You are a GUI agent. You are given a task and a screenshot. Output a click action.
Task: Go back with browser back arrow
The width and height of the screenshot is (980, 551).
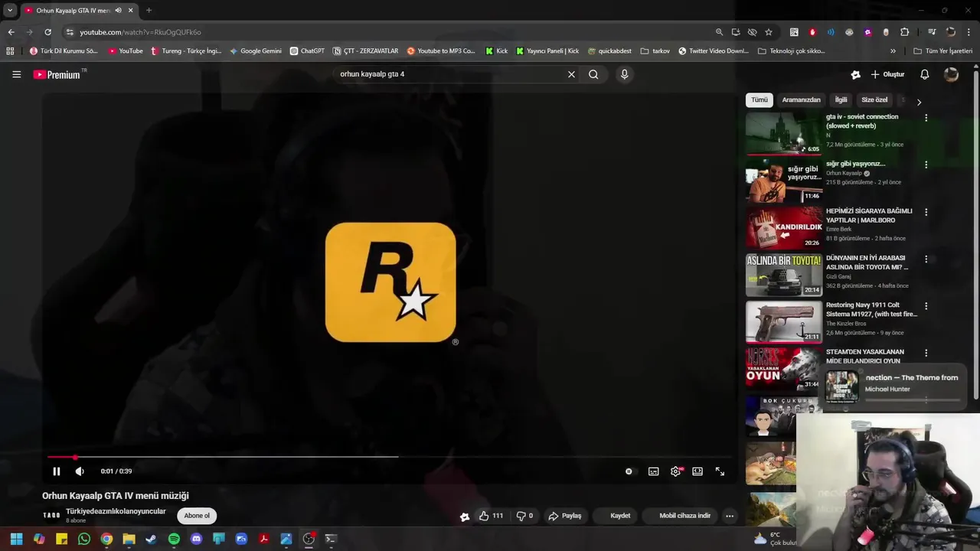tap(11, 32)
